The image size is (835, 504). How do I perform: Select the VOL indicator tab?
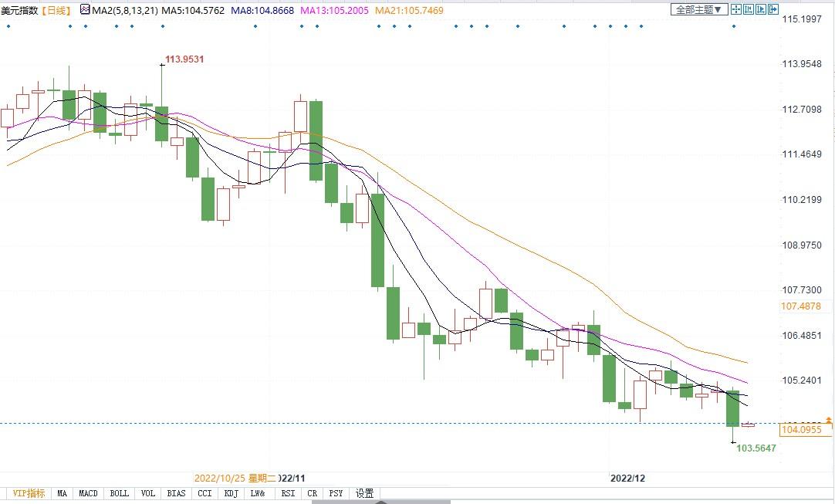[x=148, y=493]
